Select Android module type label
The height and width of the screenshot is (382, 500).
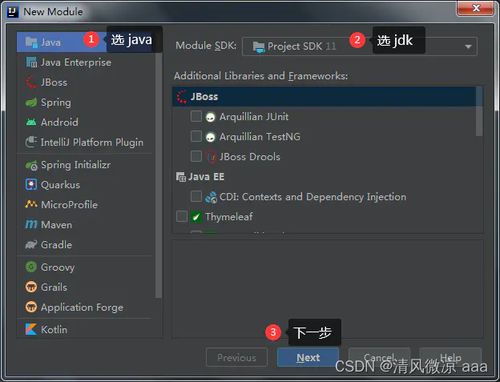60,122
